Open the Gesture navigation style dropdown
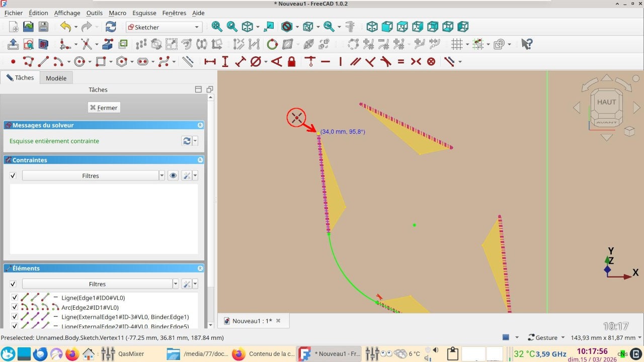 pyautogui.click(x=546, y=338)
